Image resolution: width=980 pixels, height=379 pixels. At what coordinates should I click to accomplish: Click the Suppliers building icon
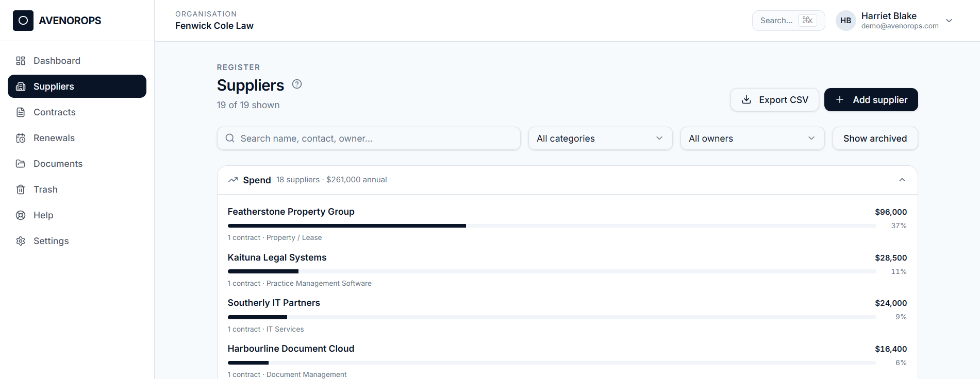pyautogui.click(x=21, y=87)
